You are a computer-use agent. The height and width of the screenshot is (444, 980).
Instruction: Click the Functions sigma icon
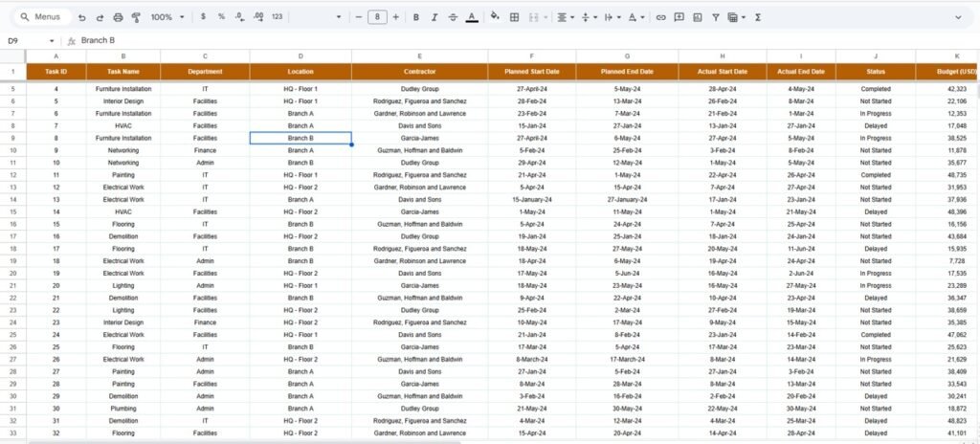[758, 17]
